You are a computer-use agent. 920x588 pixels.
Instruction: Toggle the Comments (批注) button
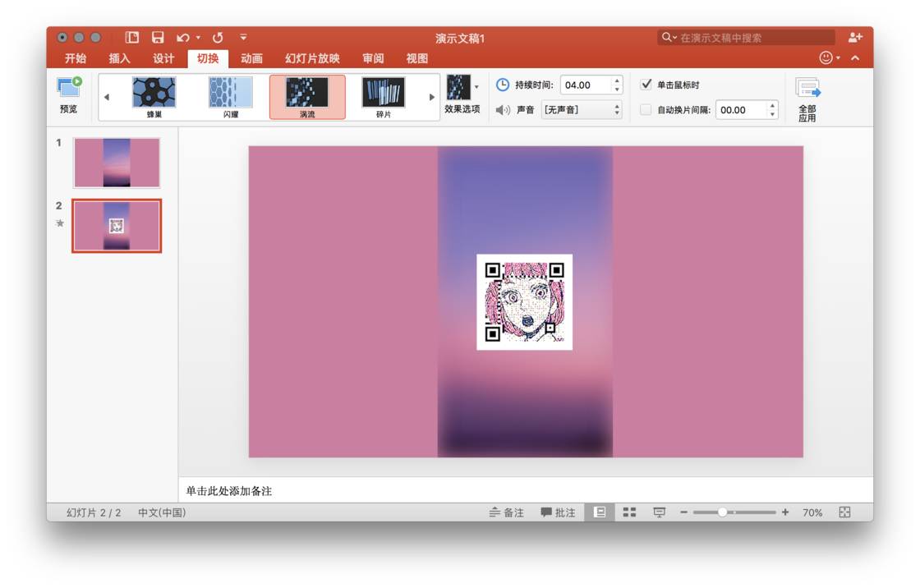point(558,512)
